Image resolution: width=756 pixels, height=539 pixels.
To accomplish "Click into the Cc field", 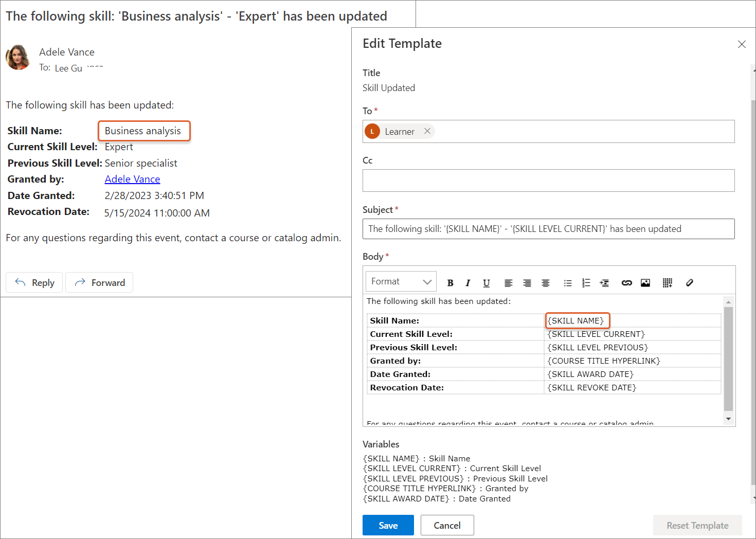I will [548, 181].
